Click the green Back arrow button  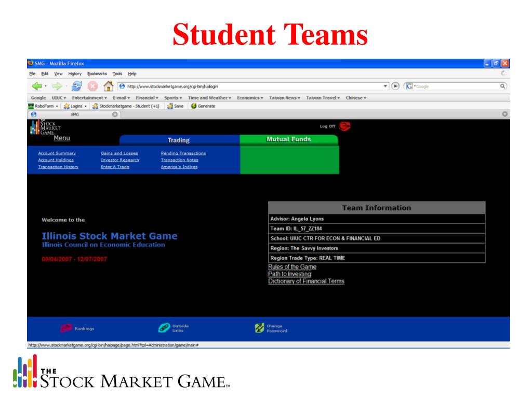37,86
